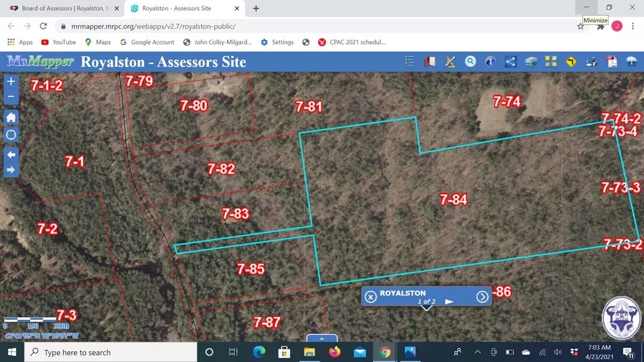Open the layer list panel
The image size is (644, 362).
coord(409,62)
